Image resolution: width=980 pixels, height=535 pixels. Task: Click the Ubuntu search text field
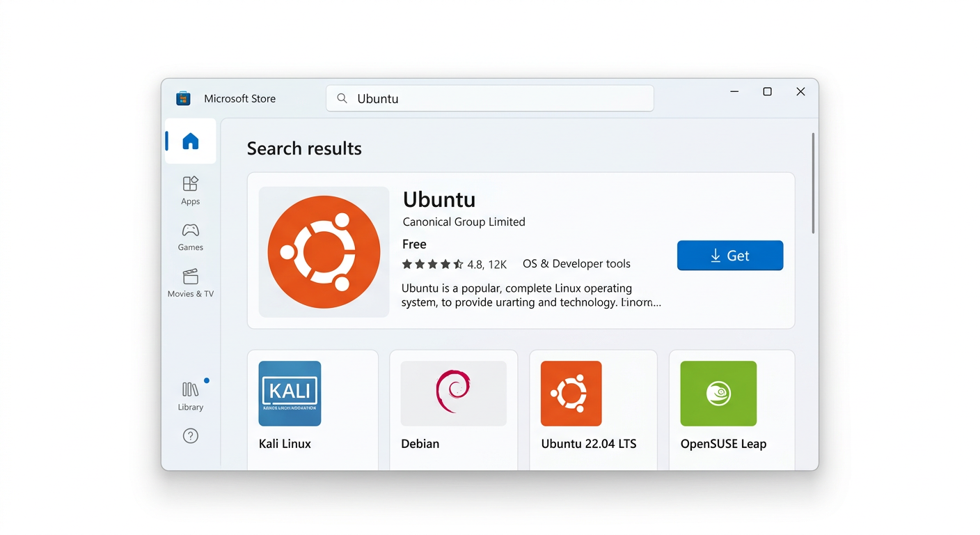487,98
